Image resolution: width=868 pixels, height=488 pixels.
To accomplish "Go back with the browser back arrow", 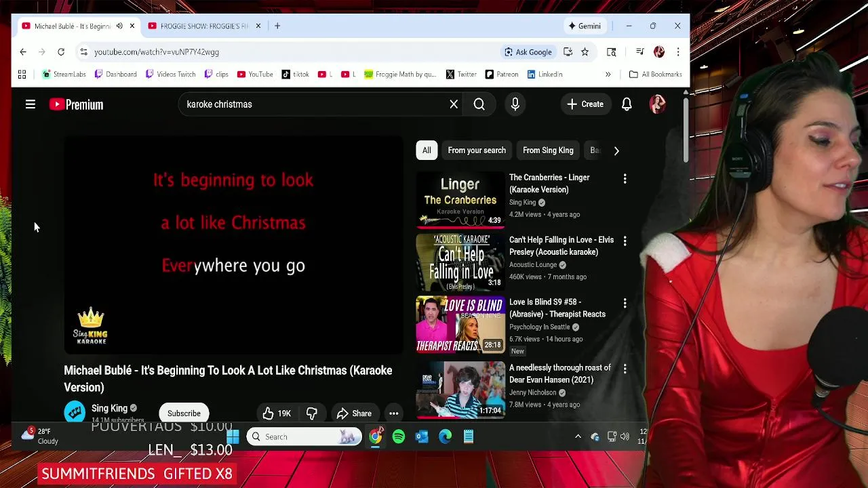I will click(23, 52).
